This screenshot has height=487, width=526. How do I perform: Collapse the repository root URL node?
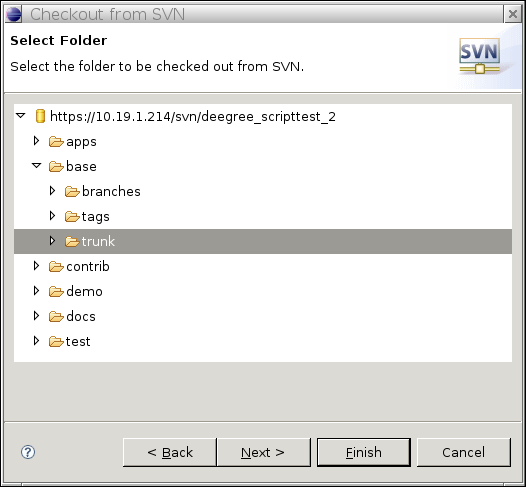pyautogui.click(x=21, y=115)
